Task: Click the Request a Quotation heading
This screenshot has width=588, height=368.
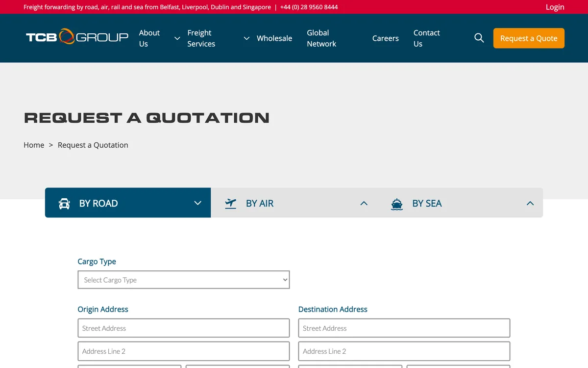Action: point(147,118)
